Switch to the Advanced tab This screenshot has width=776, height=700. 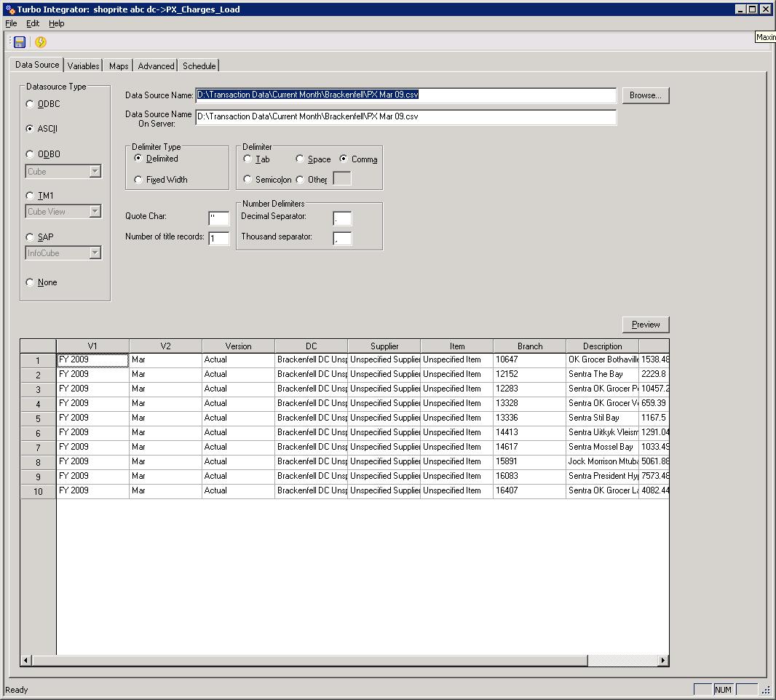(x=156, y=65)
